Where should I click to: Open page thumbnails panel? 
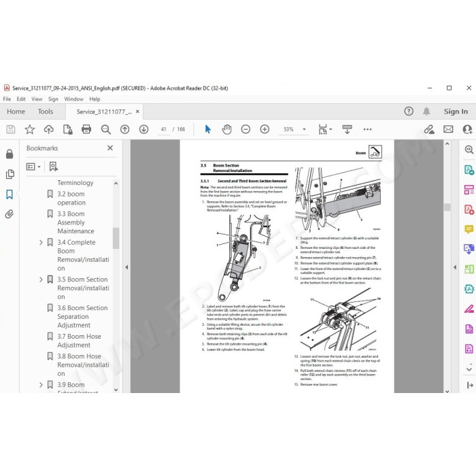tap(10, 174)
